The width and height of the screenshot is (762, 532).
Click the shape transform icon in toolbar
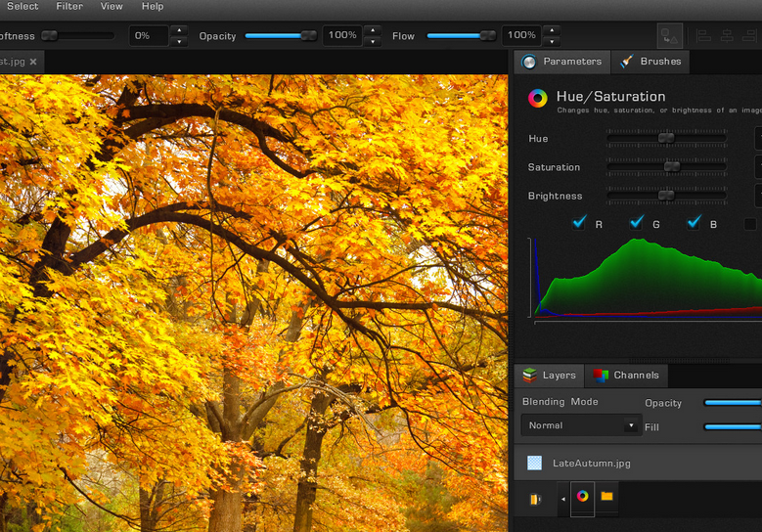669,36
